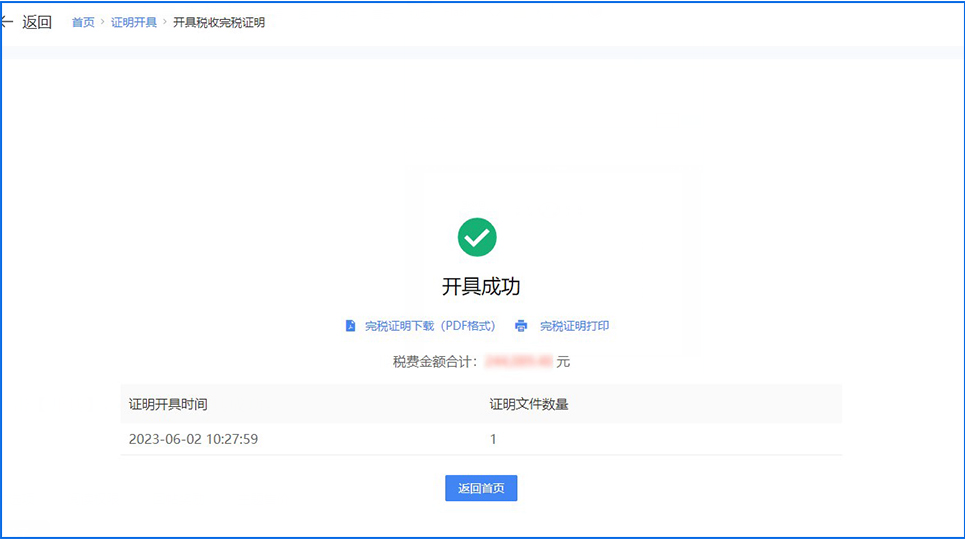Click the chevron separator after 证明开具
965x539 pixels.
[165, 22]
